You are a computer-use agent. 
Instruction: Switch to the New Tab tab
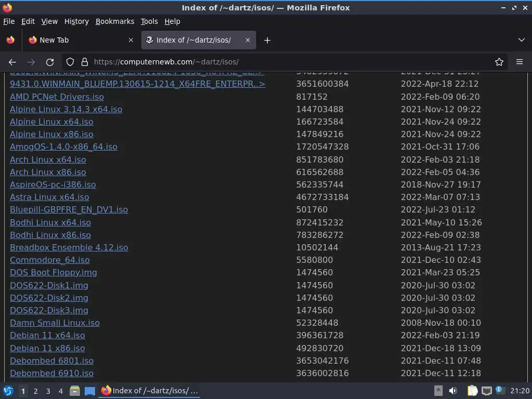81,40
